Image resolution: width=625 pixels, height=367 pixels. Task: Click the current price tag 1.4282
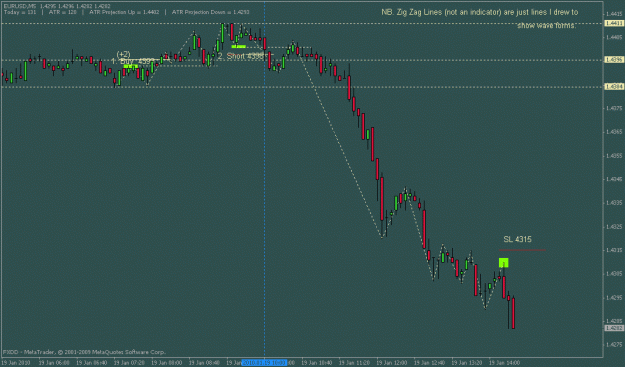614,328
